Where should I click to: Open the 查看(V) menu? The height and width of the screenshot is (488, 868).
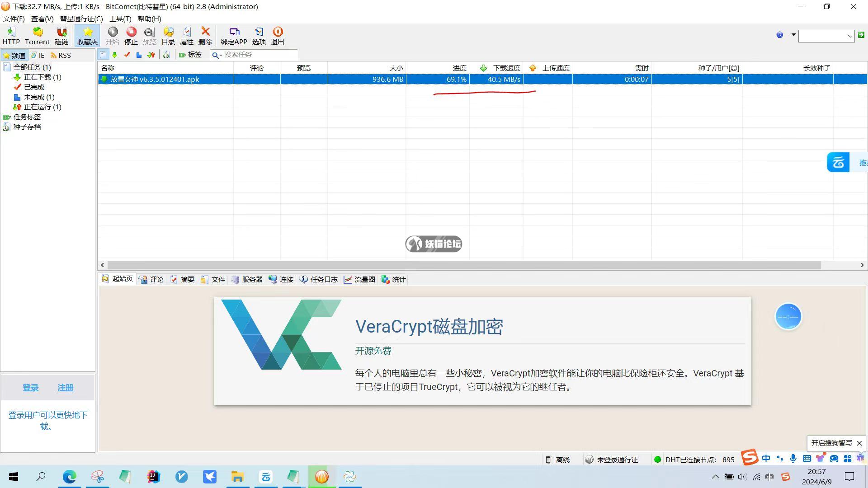(42, 19)
